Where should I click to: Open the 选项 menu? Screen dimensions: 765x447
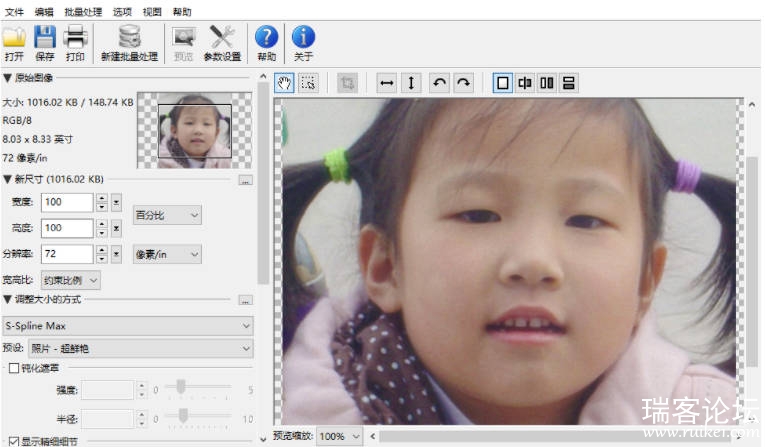pyautogui.click(x=122, y=12)
